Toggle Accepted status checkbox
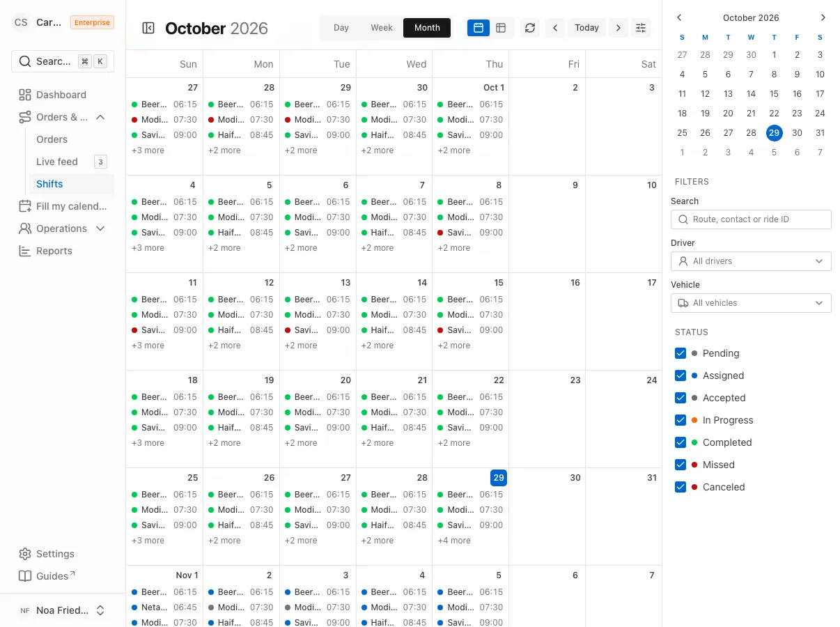The image size is (840, 627). 680,398
